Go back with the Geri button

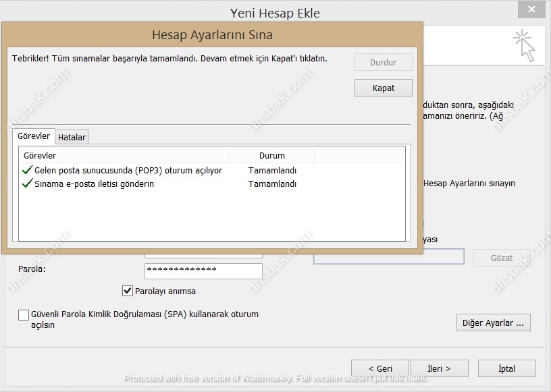[380, 368]
